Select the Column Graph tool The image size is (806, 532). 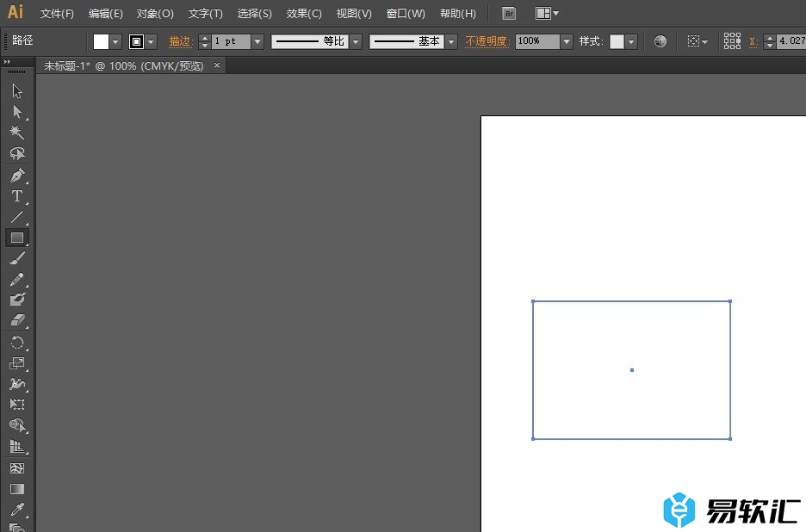[x=17, y=446]
